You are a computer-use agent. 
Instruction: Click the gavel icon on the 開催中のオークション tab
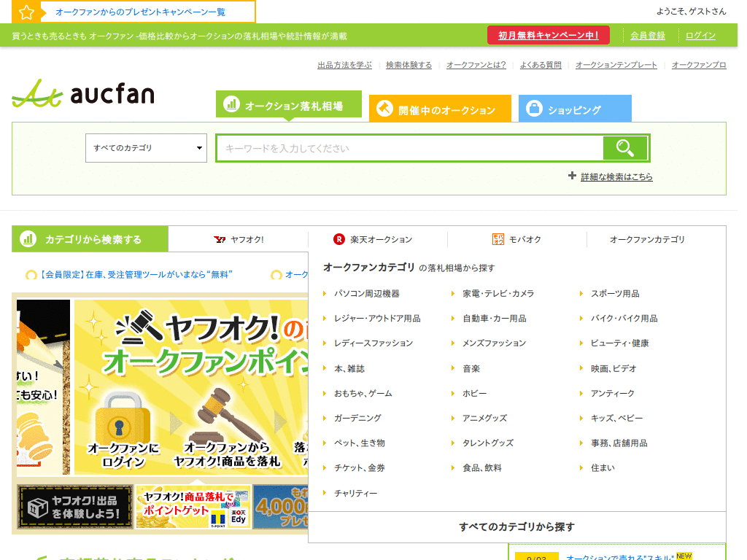[x=385, y=109]
